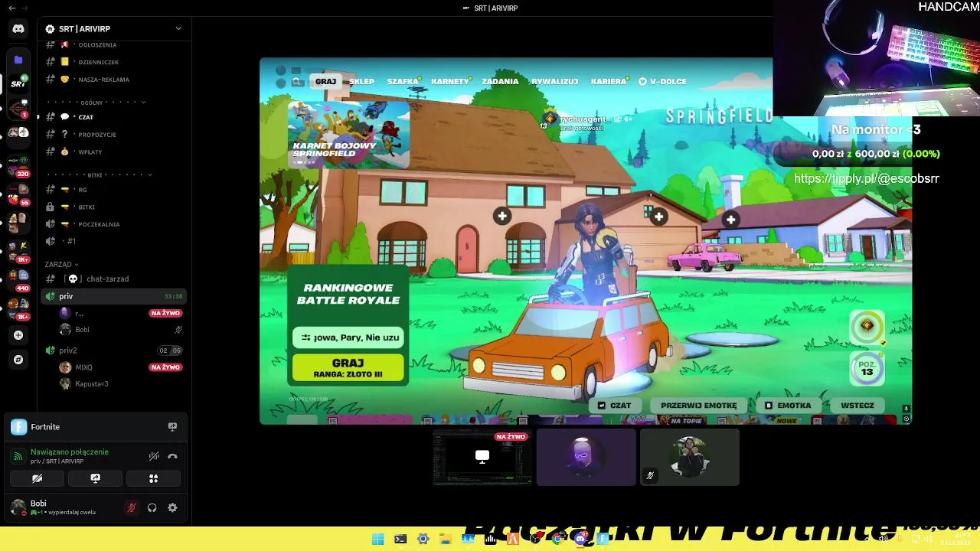Viewport: 980px width, 551px height.
Task: Open the server folder icon in sidebar
Action: tap(18, 60)
